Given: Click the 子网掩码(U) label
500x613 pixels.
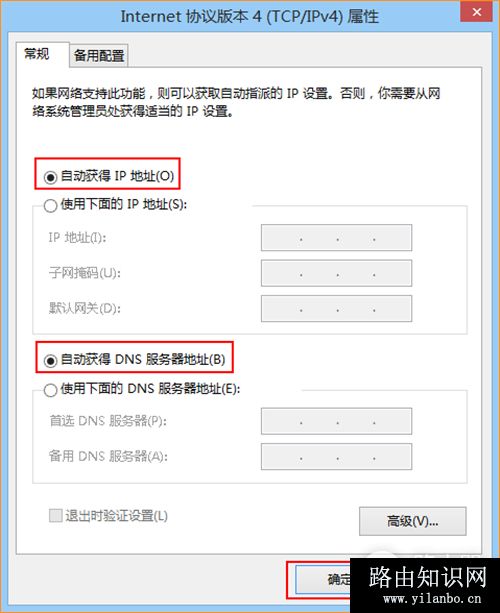Looking at the screenshot, I should click(84, 272).
